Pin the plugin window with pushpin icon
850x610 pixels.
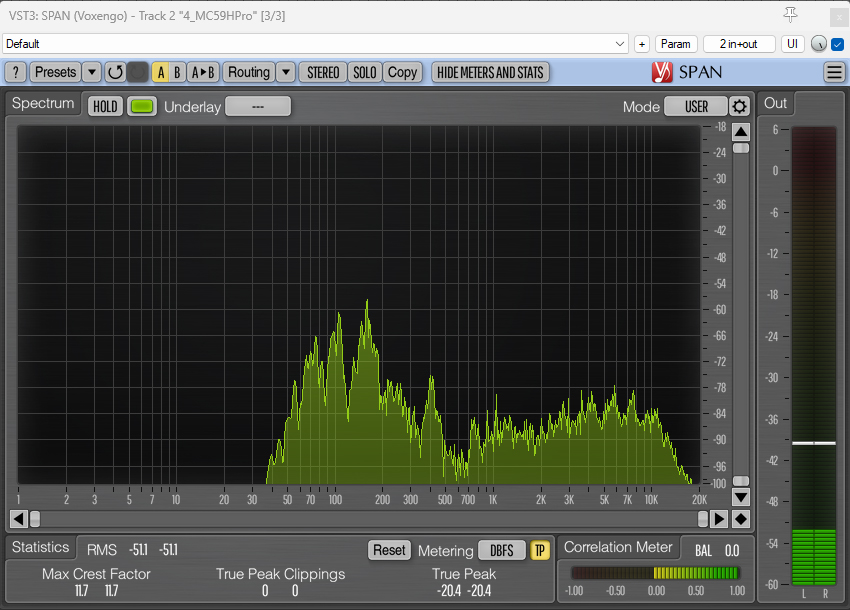(x=791, y=14)
